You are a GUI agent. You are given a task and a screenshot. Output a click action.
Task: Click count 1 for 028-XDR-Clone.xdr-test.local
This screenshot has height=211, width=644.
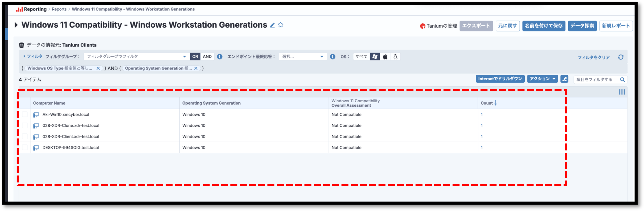pos(482,126)
